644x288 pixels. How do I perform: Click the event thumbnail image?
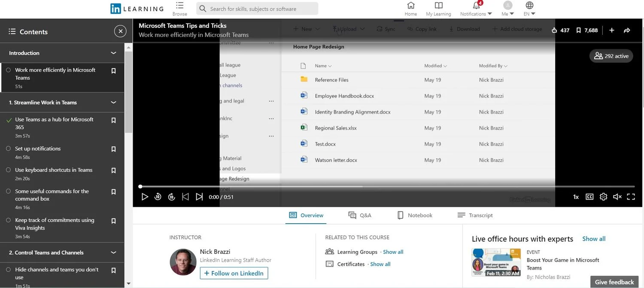click(496, 262)
